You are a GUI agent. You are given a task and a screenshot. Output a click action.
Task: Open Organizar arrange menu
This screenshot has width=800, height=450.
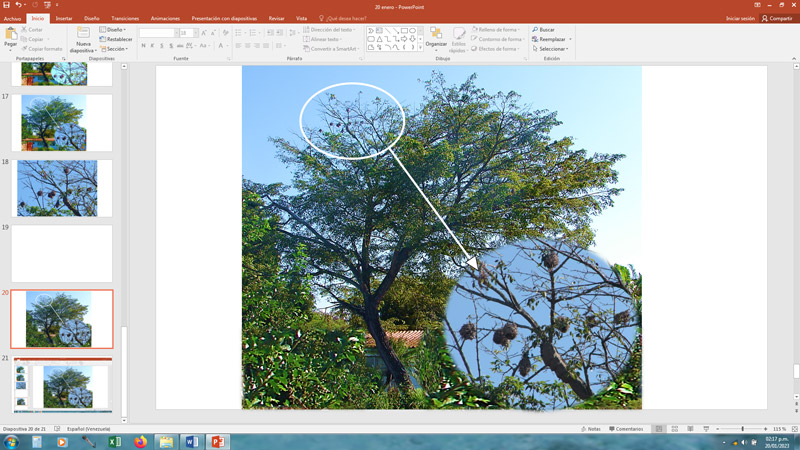(x=436, y=38)
